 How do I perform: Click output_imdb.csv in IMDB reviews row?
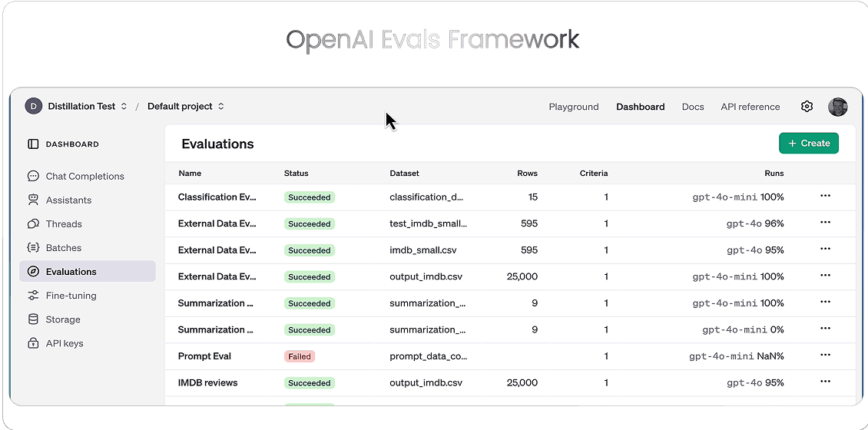tap(426, 383)
